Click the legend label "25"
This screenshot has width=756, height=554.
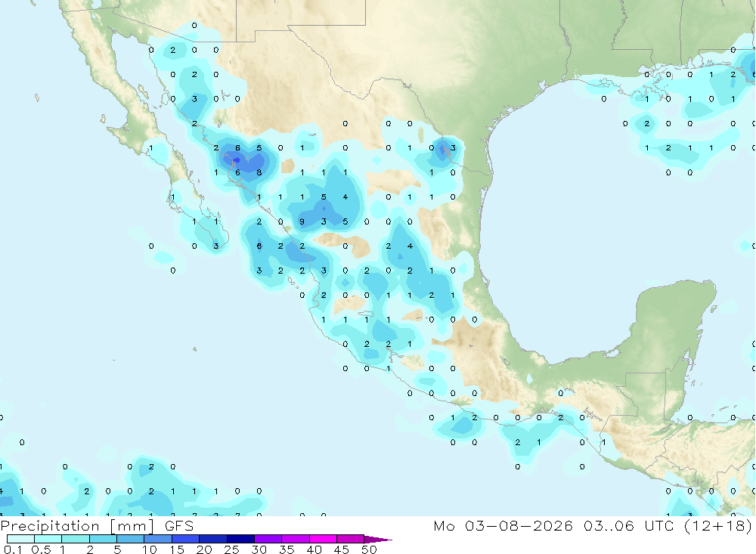pyautogui.click(x=232, y=549)
